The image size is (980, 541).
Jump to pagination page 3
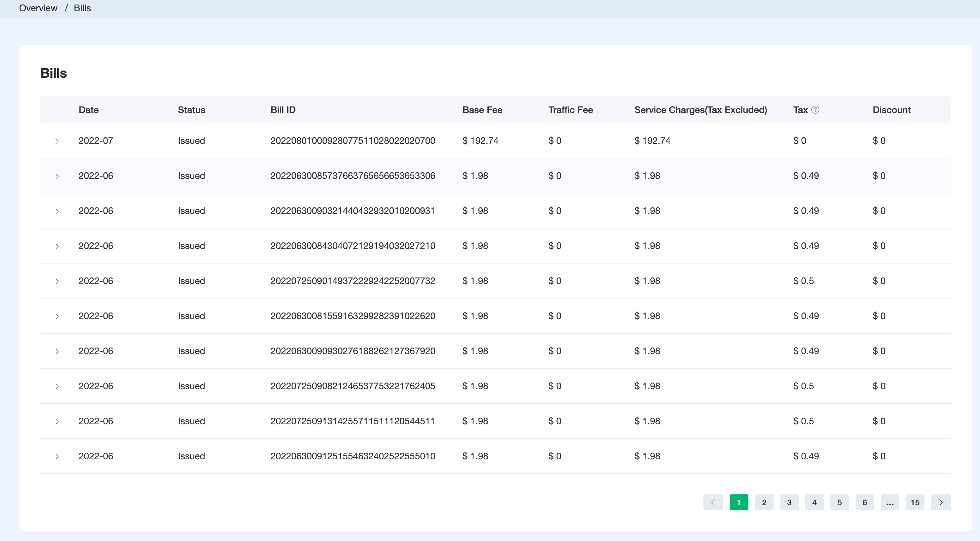point(789,502)
